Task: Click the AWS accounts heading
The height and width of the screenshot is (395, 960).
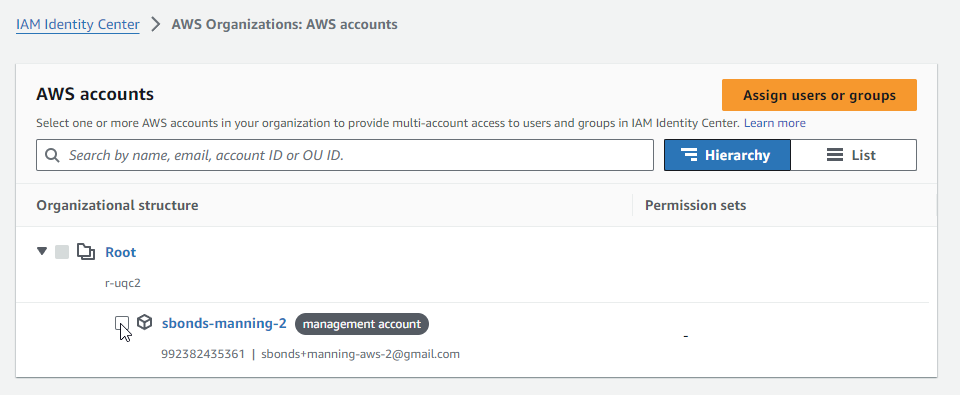Action: click(95, 94)
